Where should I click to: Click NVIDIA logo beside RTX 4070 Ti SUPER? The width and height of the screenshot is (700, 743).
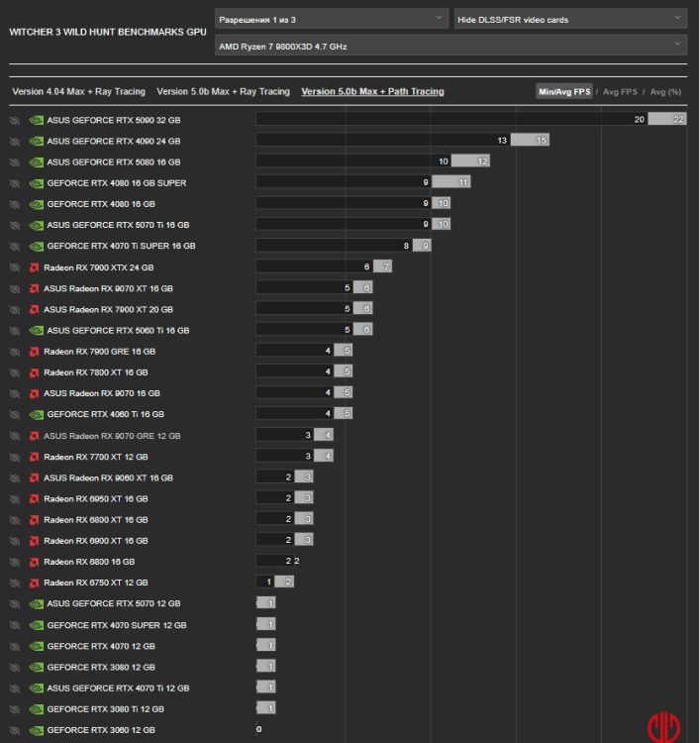click(x=37, y=246)
